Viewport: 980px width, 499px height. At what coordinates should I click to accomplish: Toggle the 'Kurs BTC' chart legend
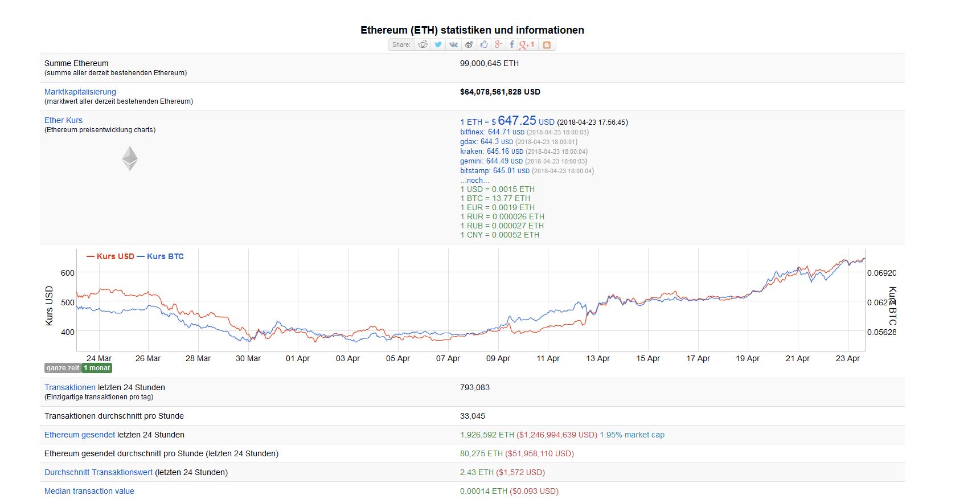[161, 256]
